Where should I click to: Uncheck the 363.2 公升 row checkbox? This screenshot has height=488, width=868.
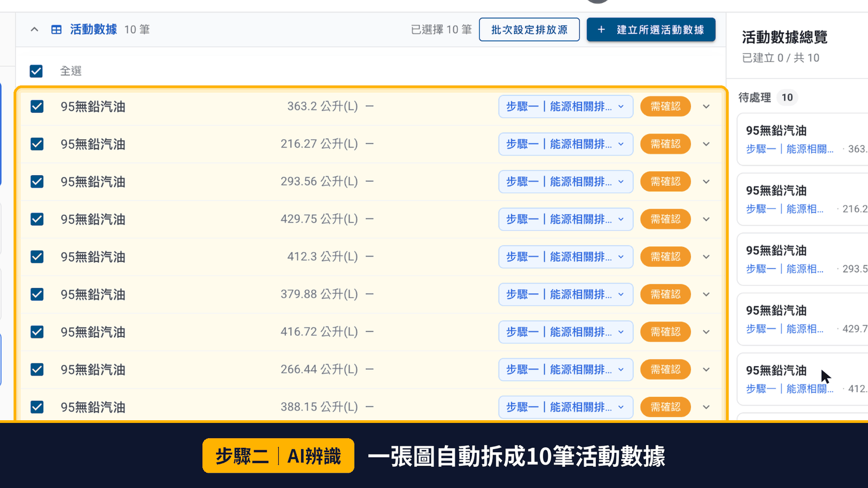[37, 106]
